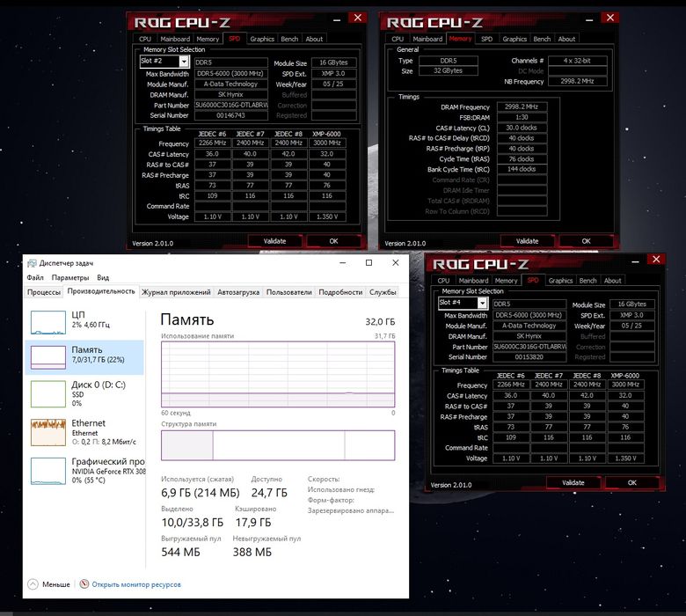Open the Вид menu

tap(103, 277)
